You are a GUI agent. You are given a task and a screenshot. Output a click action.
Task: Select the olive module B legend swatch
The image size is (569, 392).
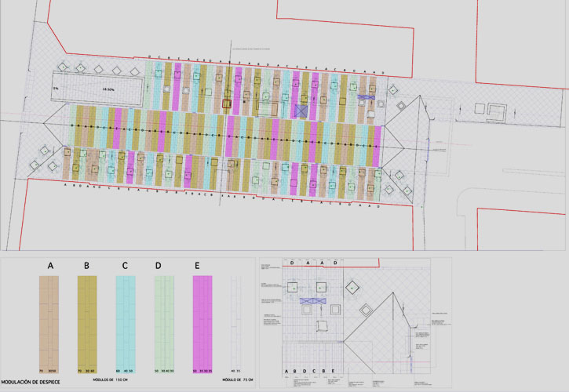coord(86,323)
